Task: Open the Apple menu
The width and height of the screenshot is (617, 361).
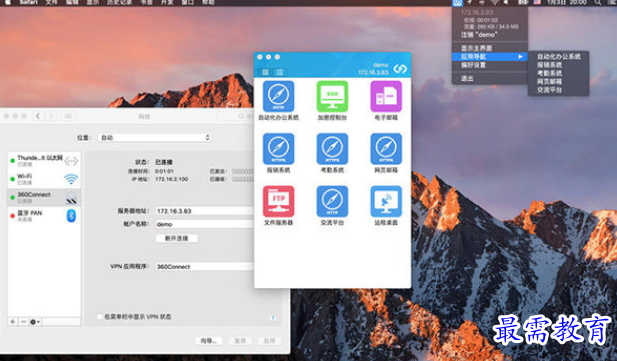Action: pyautogui.click(x=7, y=2)
